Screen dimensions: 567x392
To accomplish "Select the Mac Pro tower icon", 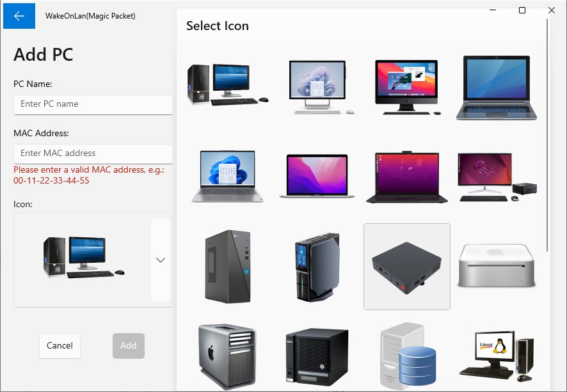I will coord(227,356).
